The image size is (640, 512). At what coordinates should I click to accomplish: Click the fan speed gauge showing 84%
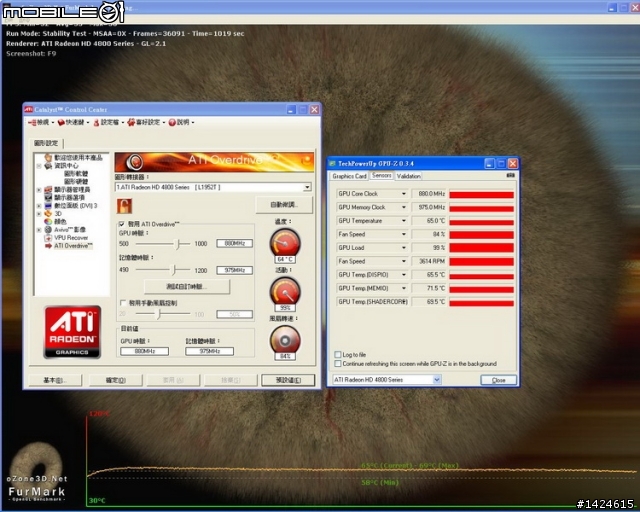click(x=285, y=341)
